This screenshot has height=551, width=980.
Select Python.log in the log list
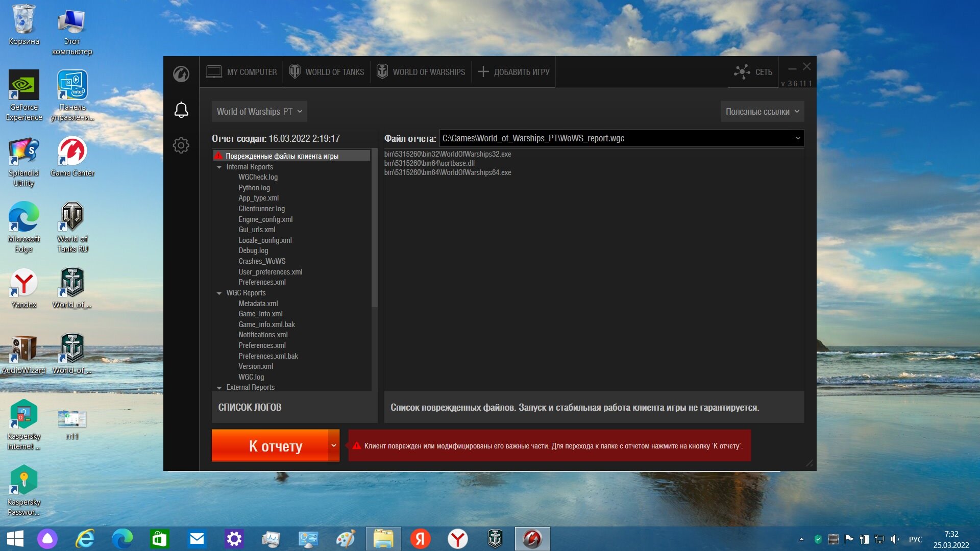pos(254,188)
